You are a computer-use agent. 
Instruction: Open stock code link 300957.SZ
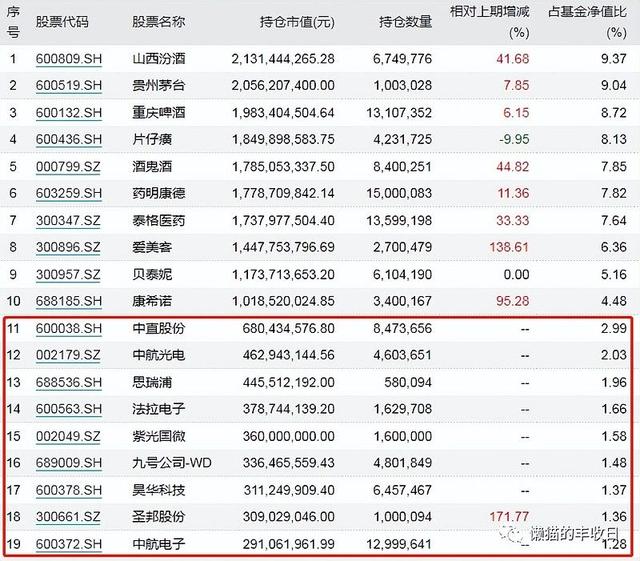[x=68, y=274]
